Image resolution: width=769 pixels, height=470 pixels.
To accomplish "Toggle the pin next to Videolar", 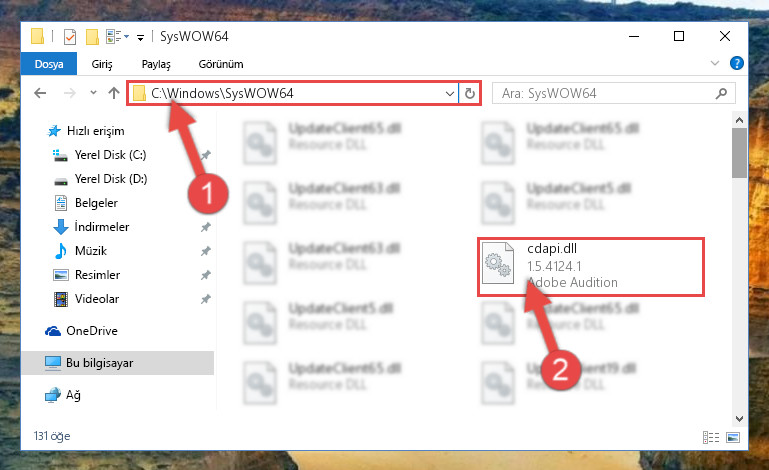I will coord(205,299).
